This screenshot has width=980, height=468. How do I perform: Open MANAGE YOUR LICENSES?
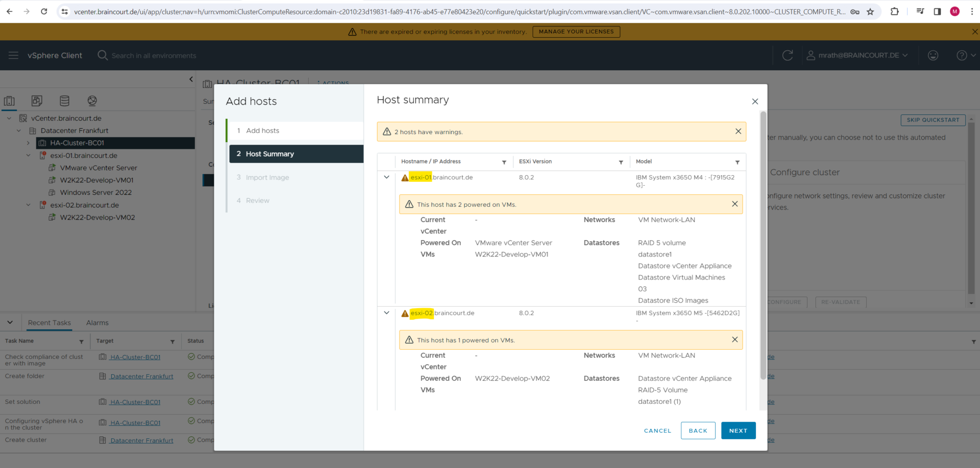tap(576, 32)
